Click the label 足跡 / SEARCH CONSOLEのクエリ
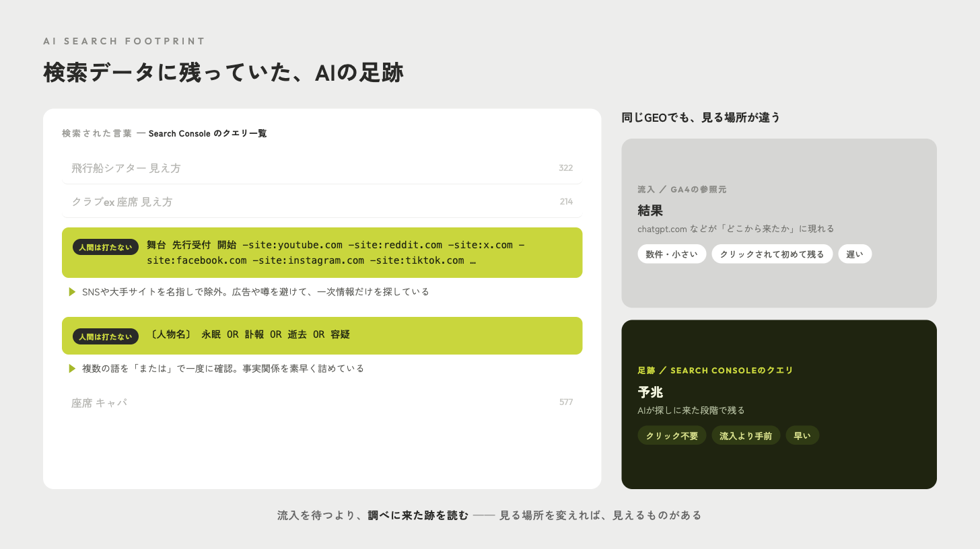 (715, 370)
